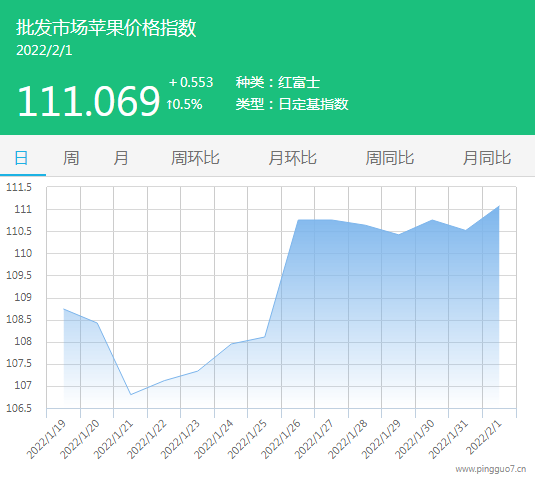Click the 类型：日定基指数 label
The image size is (535, 478).
pyautogui.click(x=292, y=104)
